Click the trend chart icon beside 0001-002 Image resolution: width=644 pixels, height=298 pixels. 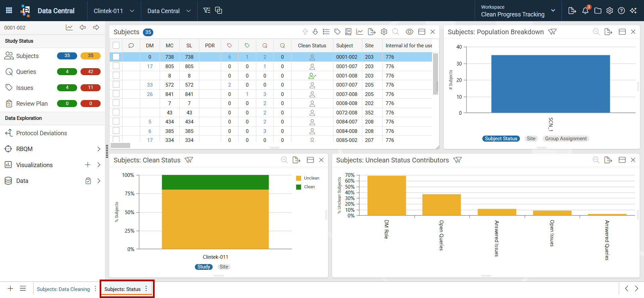click(69, 28)
